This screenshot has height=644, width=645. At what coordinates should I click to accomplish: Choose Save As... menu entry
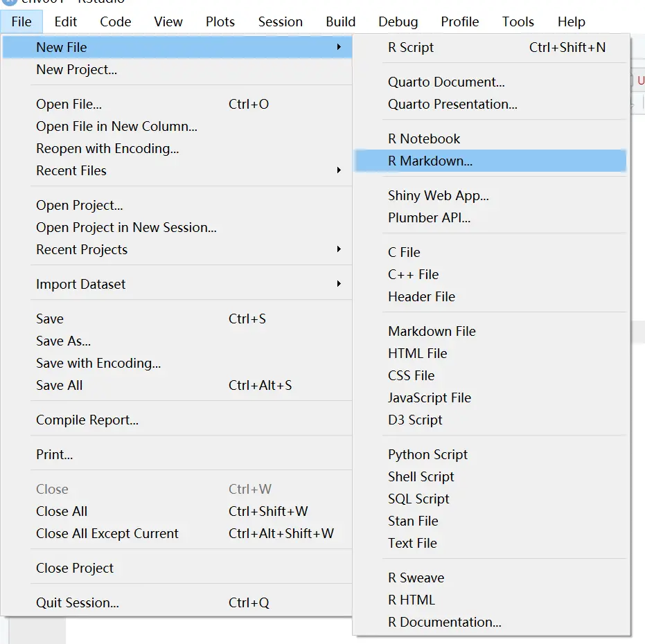pyautogui.click(x=177, y=341)
